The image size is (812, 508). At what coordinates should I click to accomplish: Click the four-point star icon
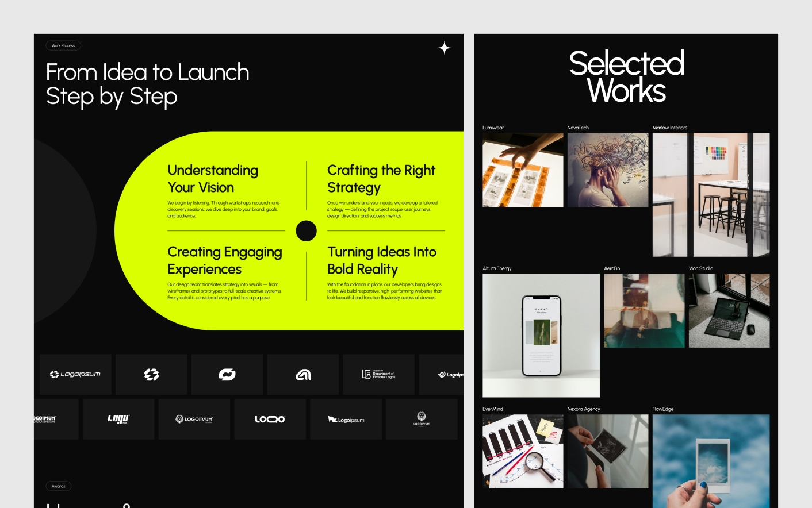444,48
